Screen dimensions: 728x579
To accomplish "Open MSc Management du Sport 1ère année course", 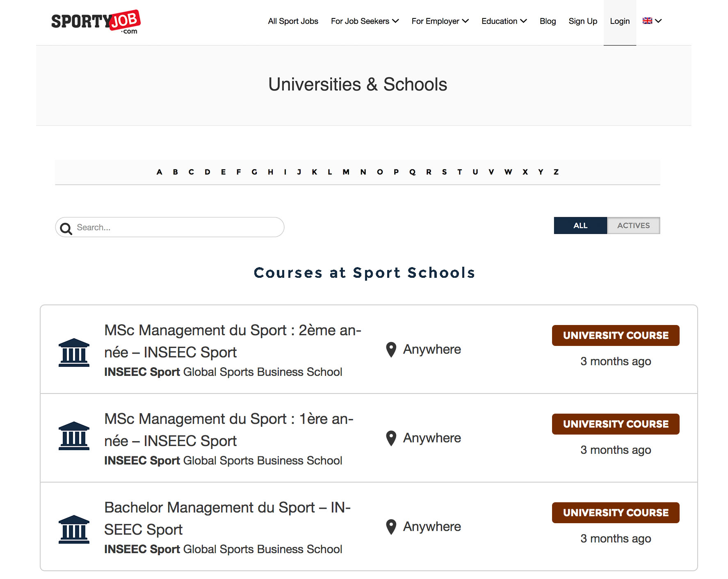I will 229,430.
